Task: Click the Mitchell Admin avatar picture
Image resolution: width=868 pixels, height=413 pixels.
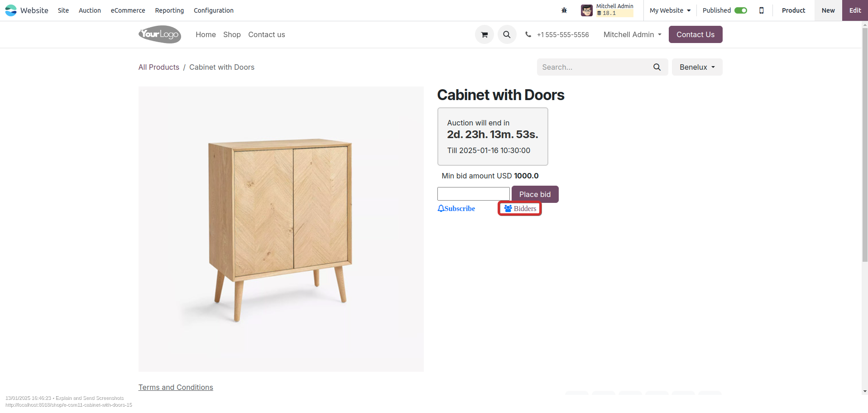Action: [586, 10]
